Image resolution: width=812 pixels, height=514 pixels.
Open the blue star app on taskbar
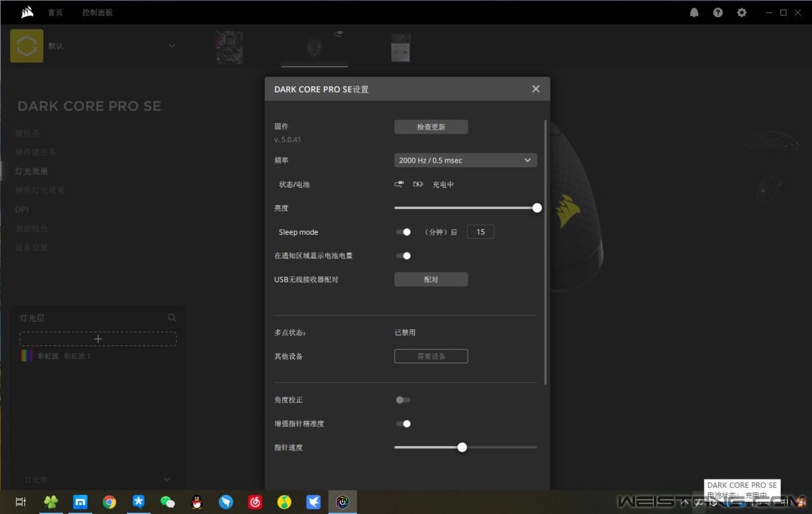click(x=139, y=502)
